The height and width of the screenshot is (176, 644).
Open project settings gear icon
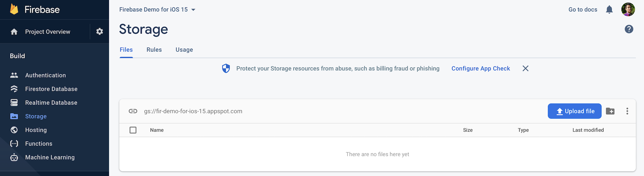click(100, 32)
